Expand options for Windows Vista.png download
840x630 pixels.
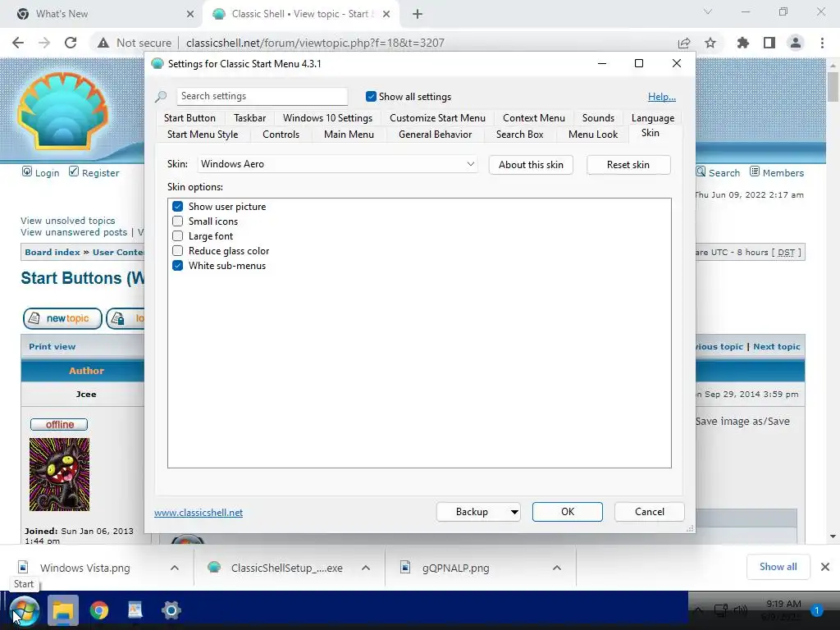[175, 568]
